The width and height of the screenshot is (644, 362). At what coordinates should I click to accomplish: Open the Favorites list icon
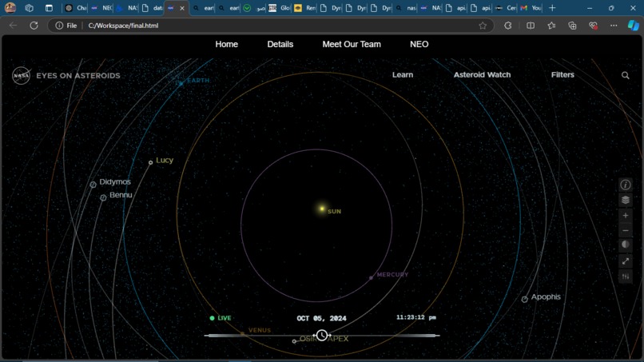pyautogui.click(x=551, y=26)
